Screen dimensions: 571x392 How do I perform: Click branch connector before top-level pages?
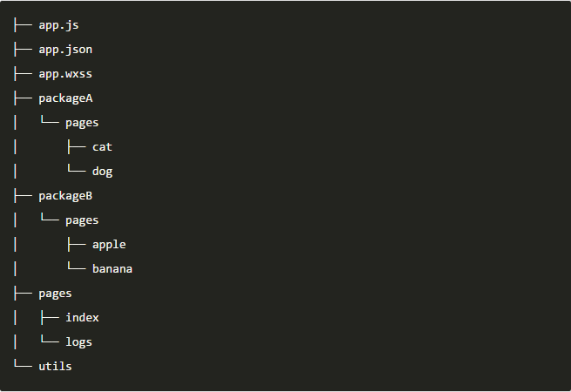tap(23, 294)
